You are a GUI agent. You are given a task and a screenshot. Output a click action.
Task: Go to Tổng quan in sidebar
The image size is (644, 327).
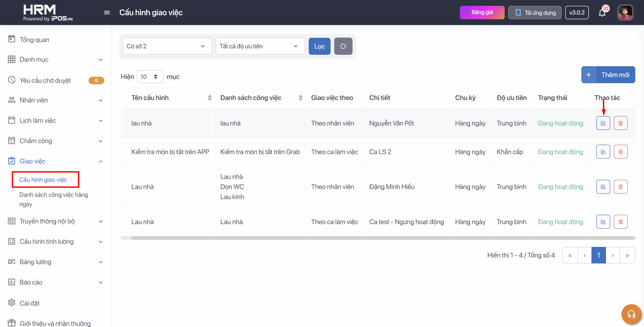click(x=34, y=40)
